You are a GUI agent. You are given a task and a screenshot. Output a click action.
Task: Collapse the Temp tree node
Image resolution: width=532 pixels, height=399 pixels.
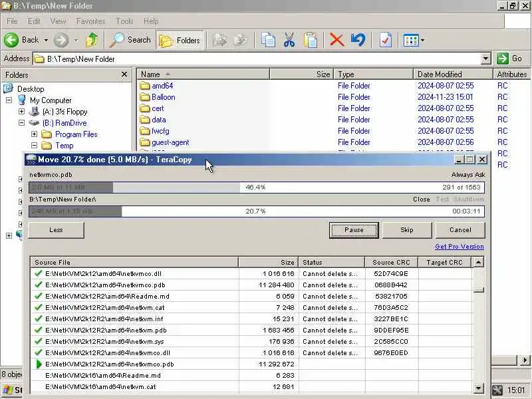click(x=35, y=145)
